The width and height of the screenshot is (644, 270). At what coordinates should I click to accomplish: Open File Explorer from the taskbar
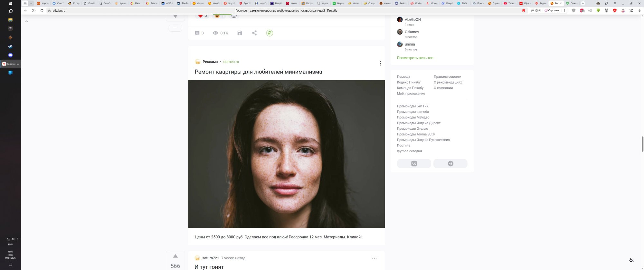(x=10, y=20)
